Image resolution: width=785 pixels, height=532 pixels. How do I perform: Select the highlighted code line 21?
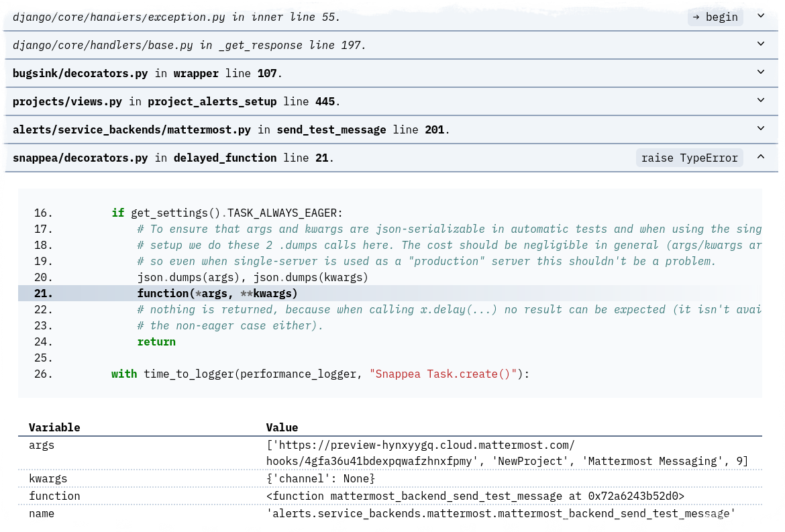pyautogui.click(x=216, y=293)
